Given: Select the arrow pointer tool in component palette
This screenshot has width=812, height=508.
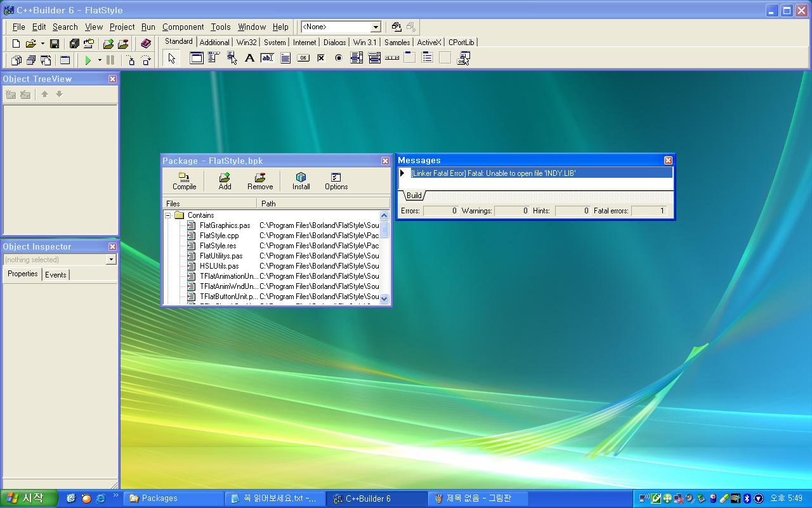Looking at the screenshot, I should (171, 58).
